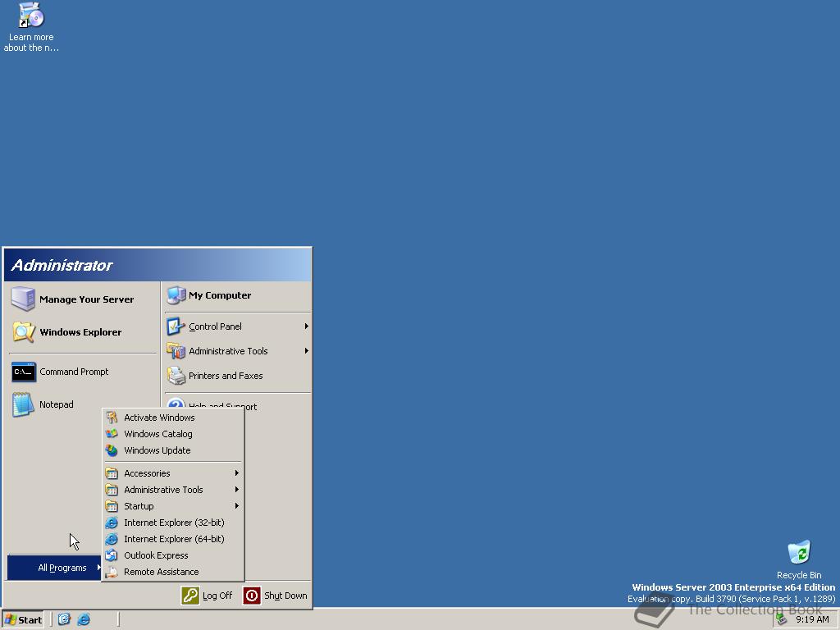Click the Control Panel icon
The width and height of the screenshot is (840, 630).
(x=176, y=326)
